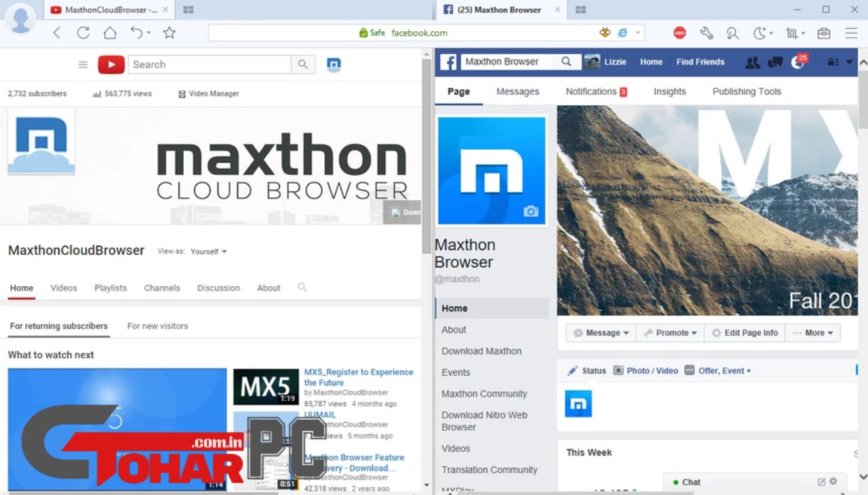Select the For new visitors tab
Image resolution: width=868 pixels, height=495 pixels.
(157, 326)
